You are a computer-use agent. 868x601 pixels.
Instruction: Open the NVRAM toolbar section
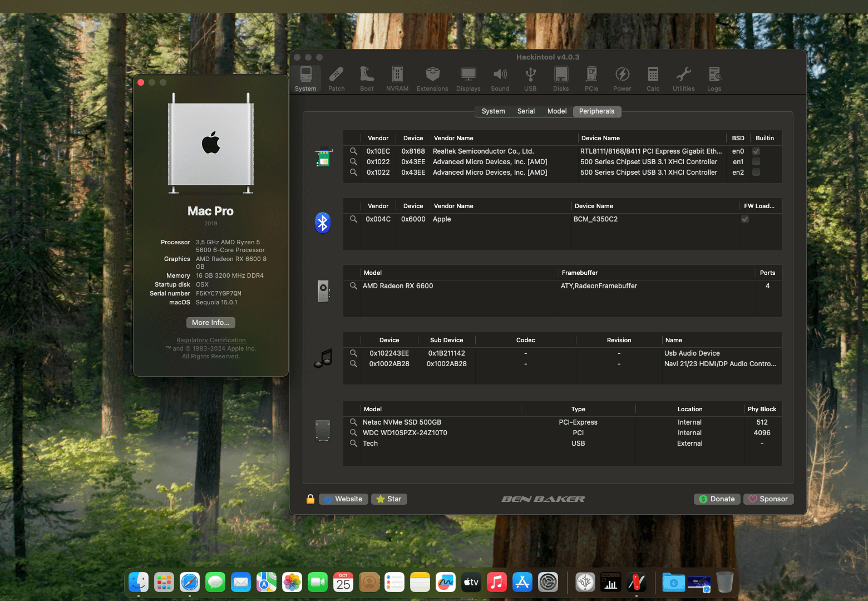(x=397, y=79)
